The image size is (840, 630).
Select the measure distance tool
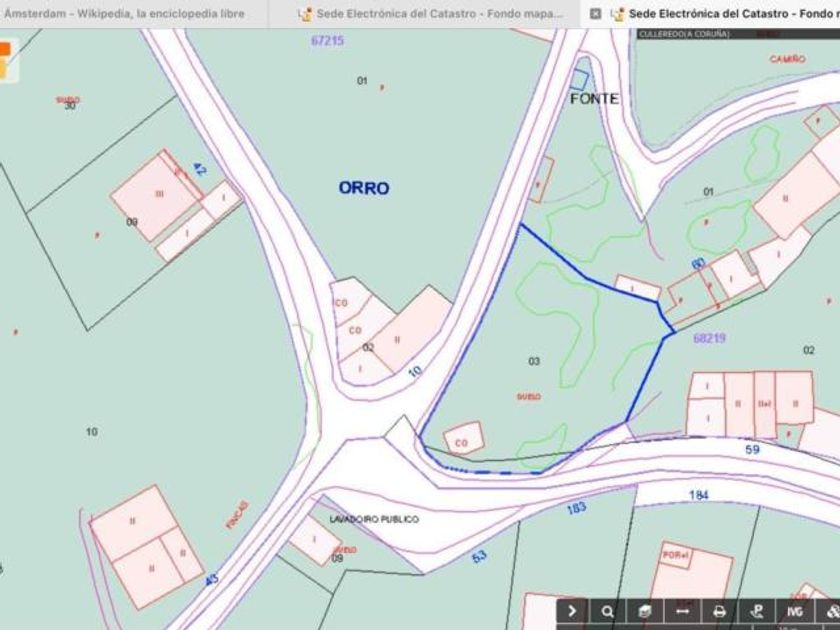tap(682, 611)
